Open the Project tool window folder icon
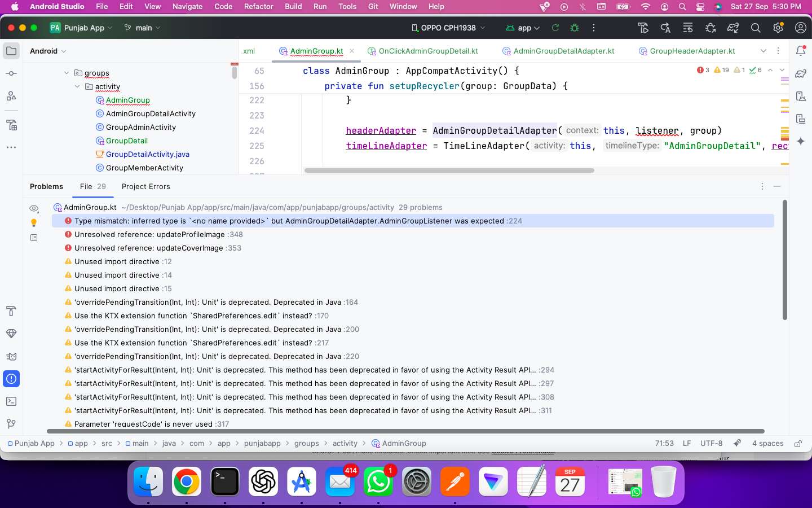The height and width of the screenshot is (508, 812). 11,51
